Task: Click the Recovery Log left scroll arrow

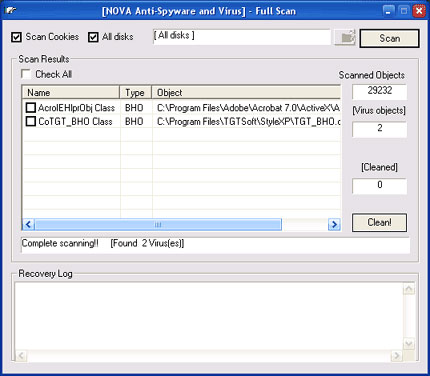Action: coord(21,356)
